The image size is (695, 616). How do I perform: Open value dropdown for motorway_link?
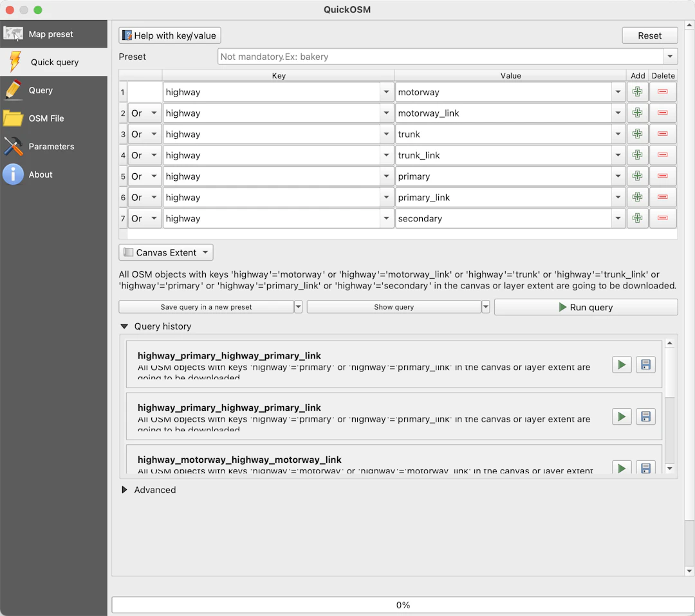pyautogui.click(x=618, y=113)
